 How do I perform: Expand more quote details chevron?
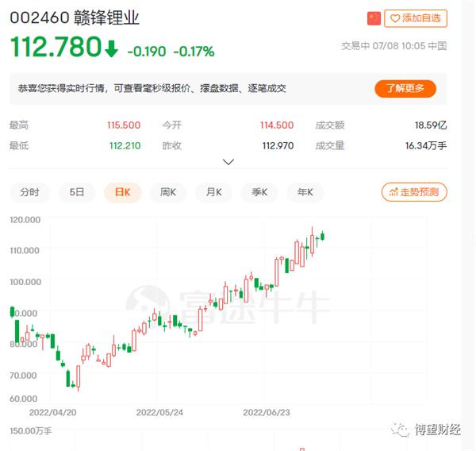pos(228,162)
